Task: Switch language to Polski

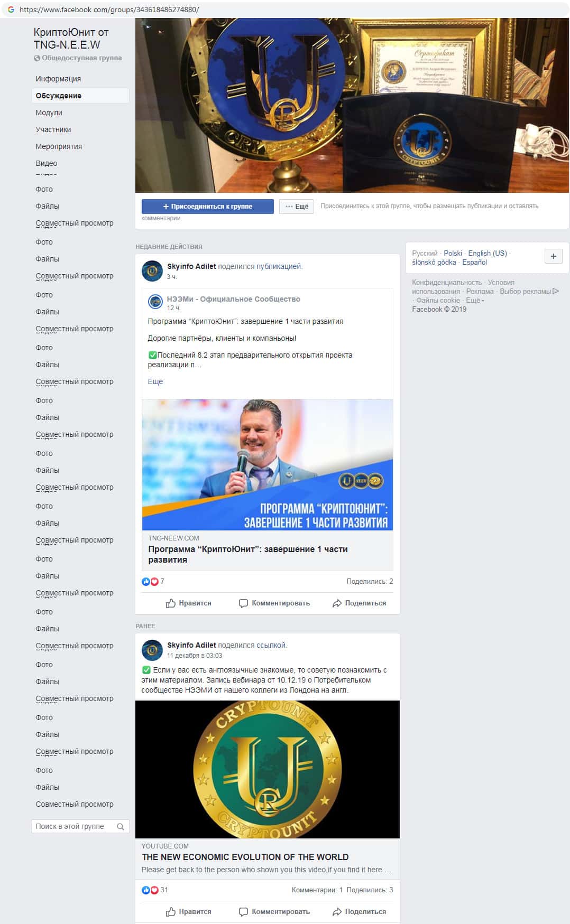Action: tap(453, 253)
